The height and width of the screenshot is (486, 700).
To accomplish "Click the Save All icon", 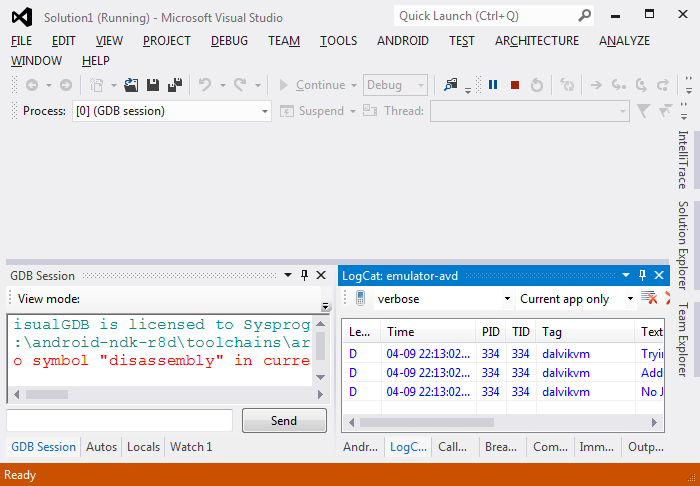I will click(x=175, y=85).
